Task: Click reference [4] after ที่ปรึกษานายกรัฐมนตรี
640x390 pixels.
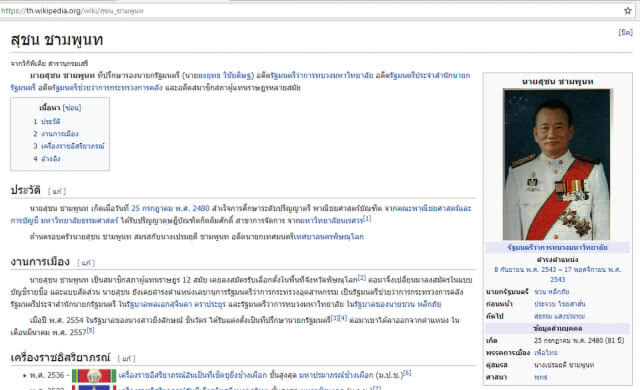Action: click(342, 318)
